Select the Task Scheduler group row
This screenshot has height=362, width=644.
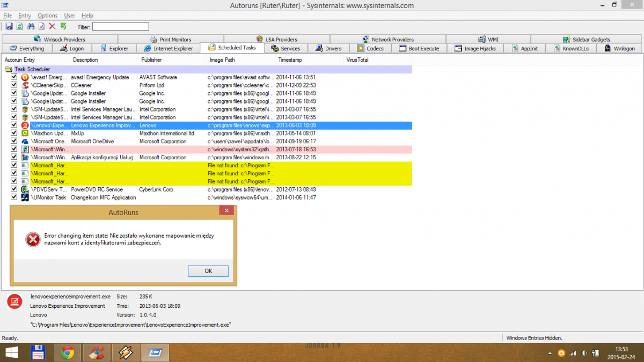208,69
